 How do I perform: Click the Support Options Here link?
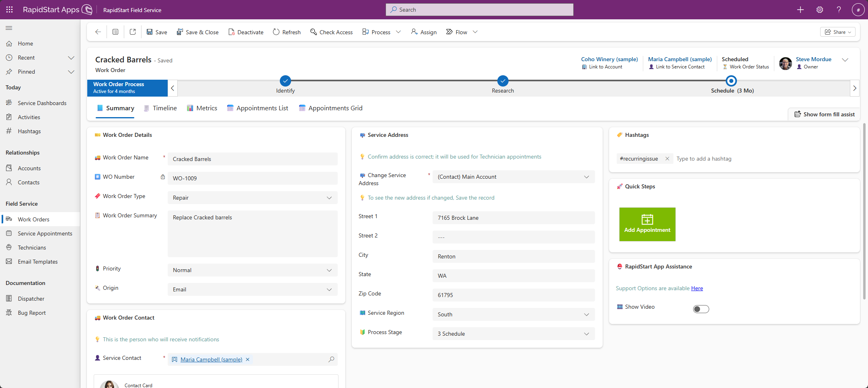[697, 288]
